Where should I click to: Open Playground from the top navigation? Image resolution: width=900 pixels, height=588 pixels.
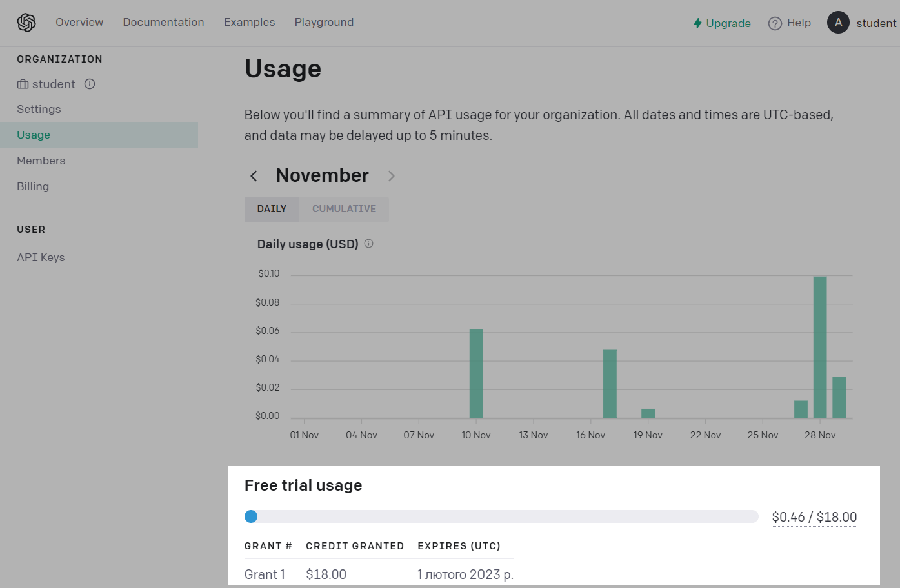324,22
